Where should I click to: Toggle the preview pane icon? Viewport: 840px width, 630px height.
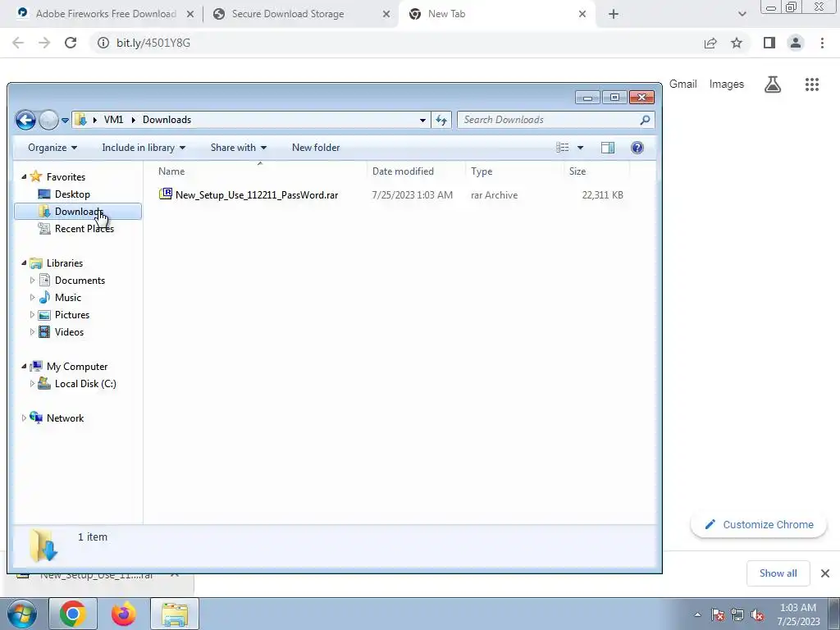(608, 148)
